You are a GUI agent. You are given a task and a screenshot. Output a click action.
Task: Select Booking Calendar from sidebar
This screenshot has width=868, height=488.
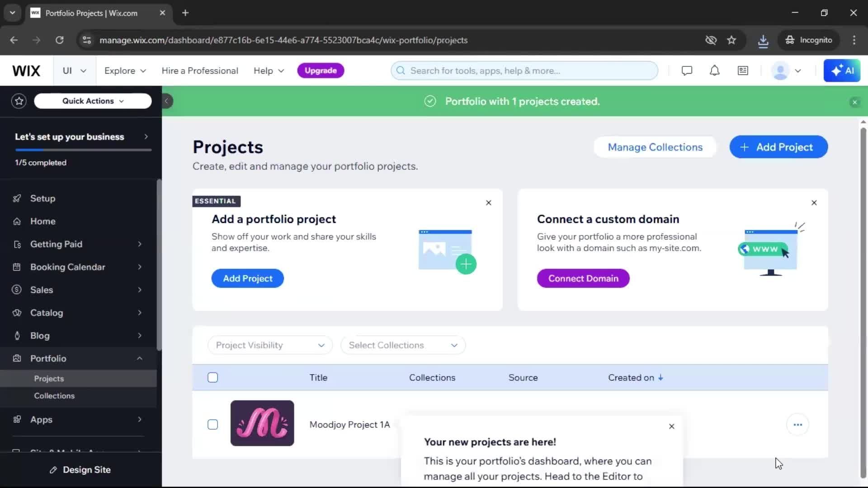point(67,267)
